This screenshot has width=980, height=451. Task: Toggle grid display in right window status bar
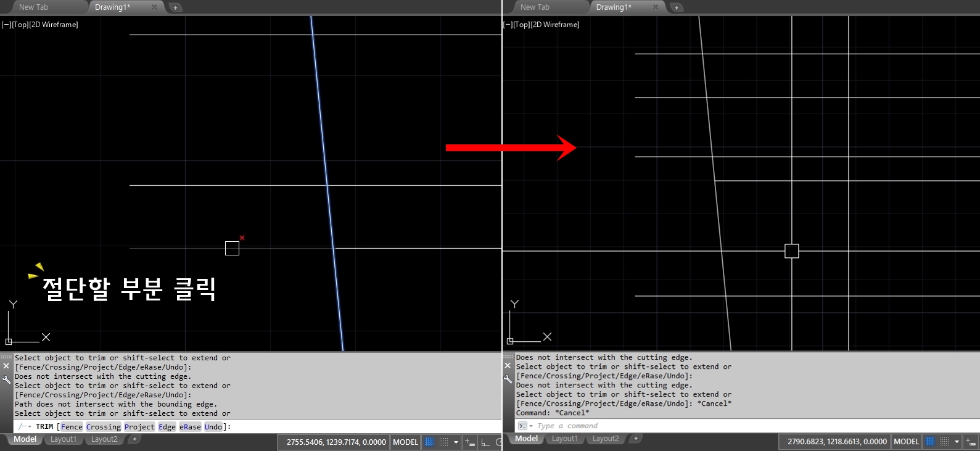tap(930, 441)
